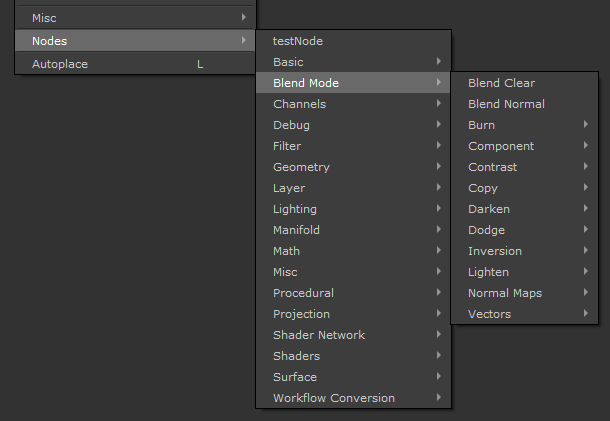Expand the Lighten submenu

[488, 272]
